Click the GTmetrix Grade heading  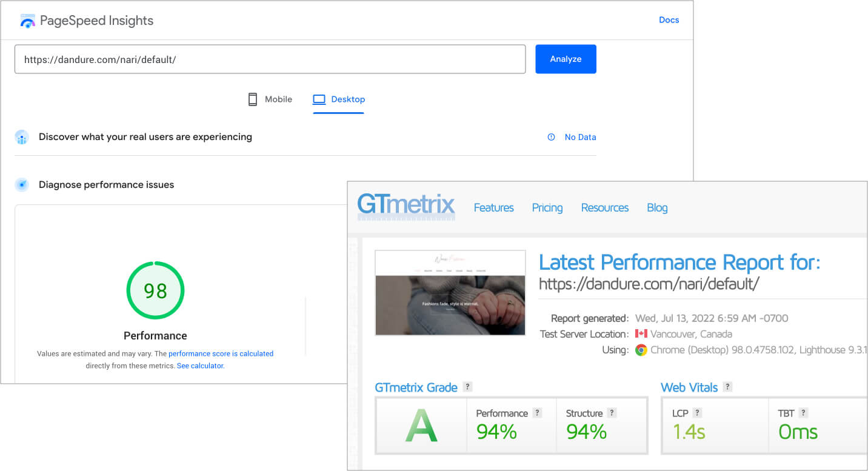click(x=416, y=387)
